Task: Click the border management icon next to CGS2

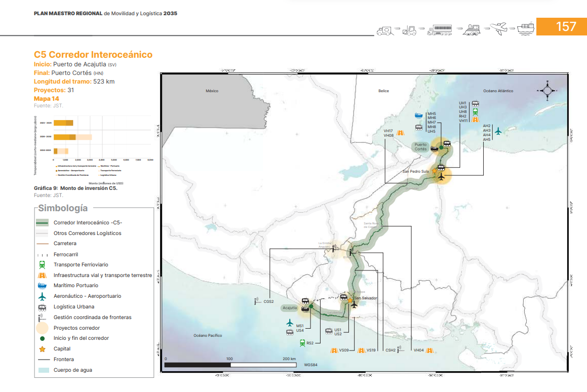Action: tap(257, 302)
